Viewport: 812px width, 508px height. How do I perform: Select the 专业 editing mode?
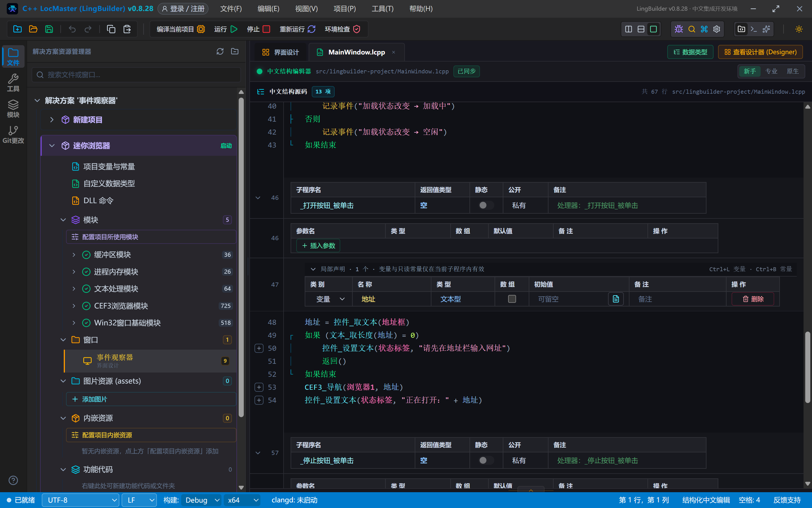point(771,71)
